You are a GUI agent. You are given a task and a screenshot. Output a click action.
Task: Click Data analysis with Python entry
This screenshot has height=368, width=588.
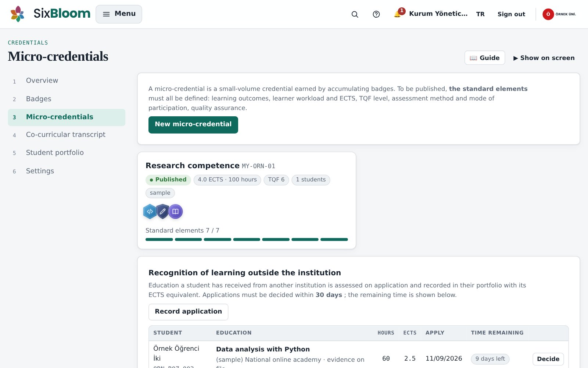pyautogui.click(x=263, y=349)
